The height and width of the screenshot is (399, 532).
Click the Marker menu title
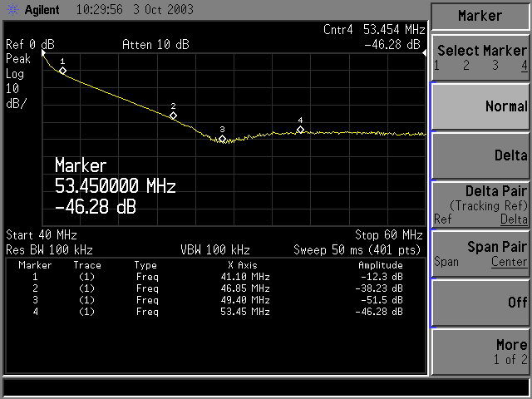coord(480,16)
